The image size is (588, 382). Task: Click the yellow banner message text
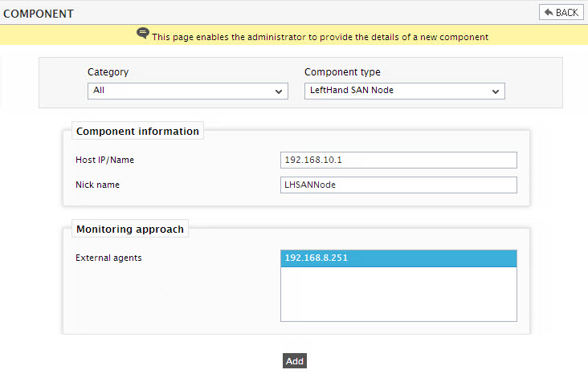pyautogui.click(x=321, y=37)
